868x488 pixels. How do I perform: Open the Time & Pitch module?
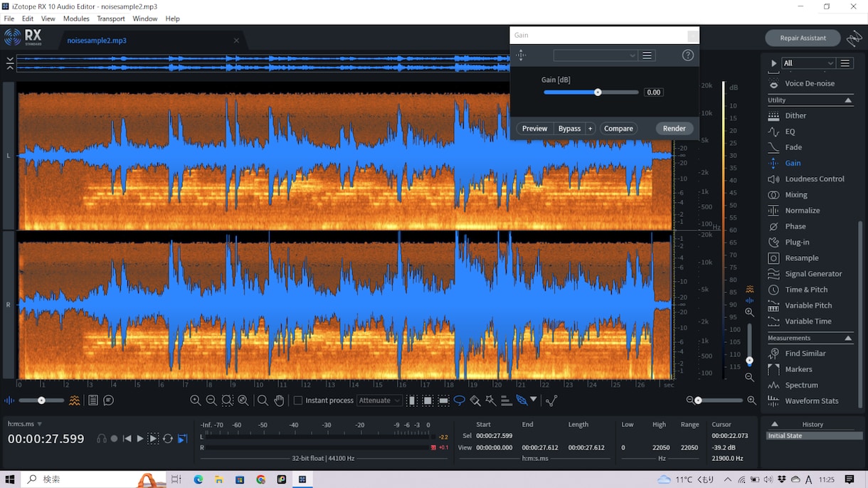click(x=806, y=290)
